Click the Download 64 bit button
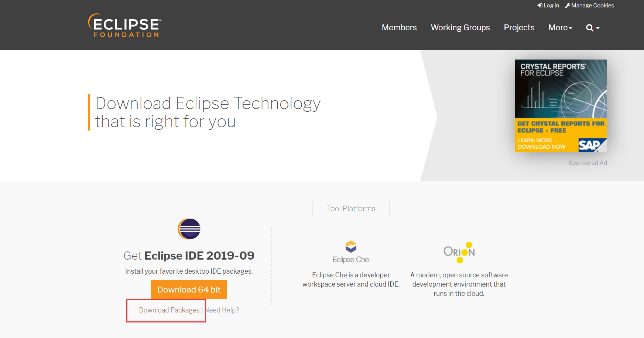The width and height of the screenshot is (644, 338). (189, 290)
